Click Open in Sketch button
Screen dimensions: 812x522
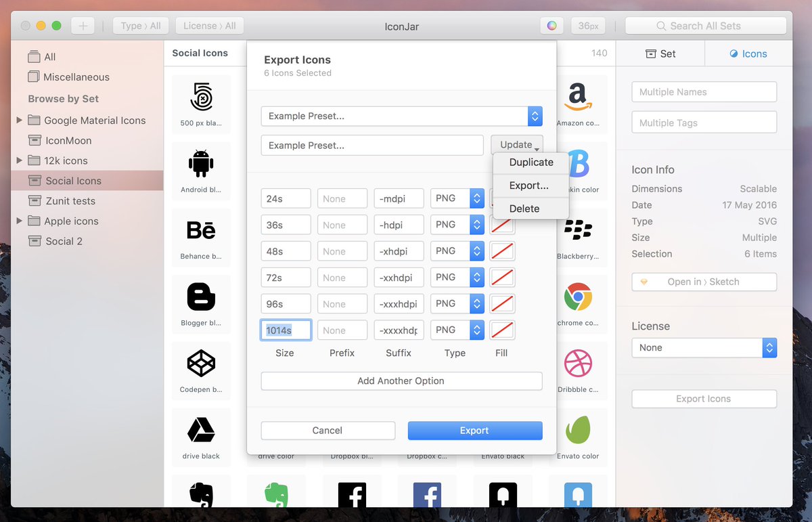(704, 282)
